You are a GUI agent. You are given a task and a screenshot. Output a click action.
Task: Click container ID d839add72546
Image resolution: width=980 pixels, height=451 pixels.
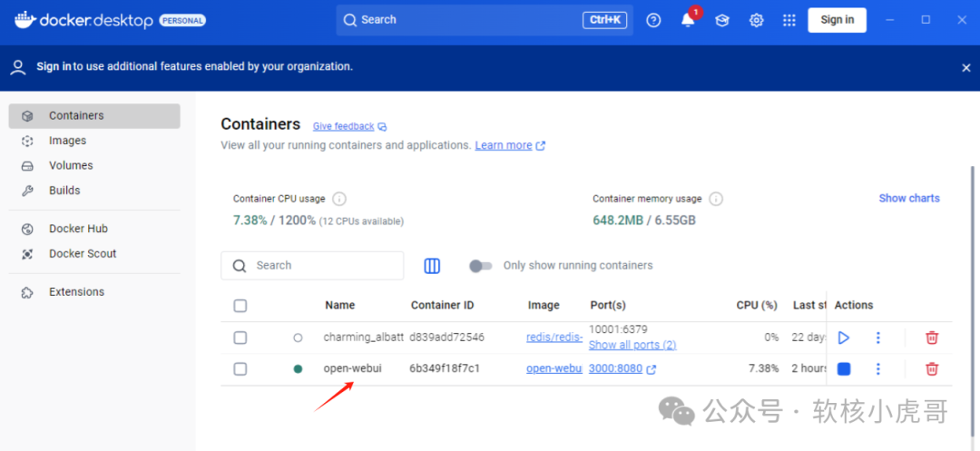point(446,338)
